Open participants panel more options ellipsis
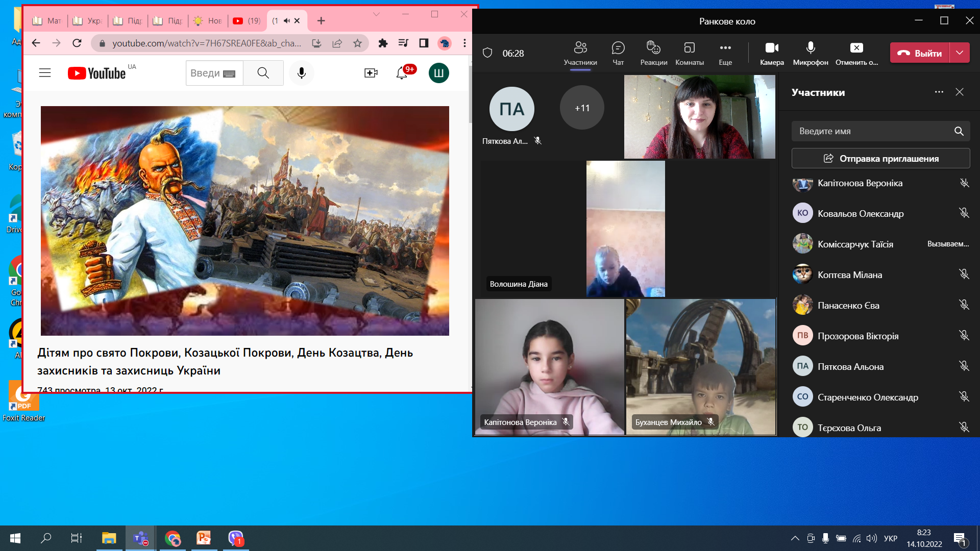The width and height of the screenshot is (980, 551). coord(939,92)
